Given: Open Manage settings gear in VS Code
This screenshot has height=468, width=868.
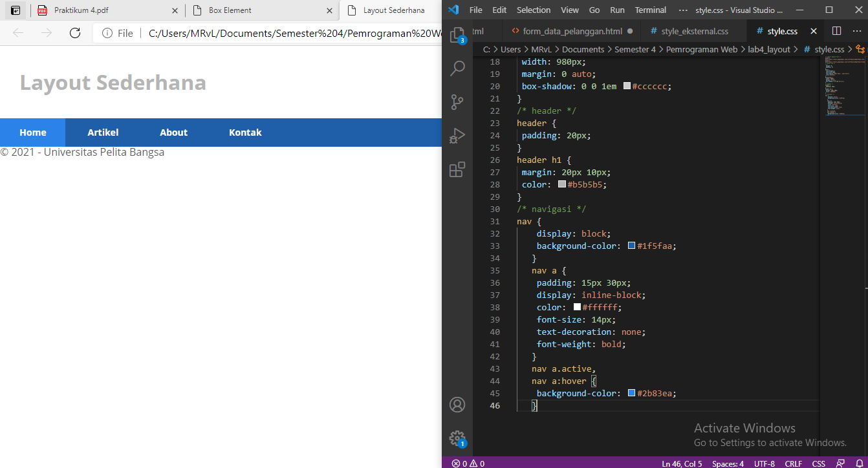Looking at the screenshot, I should coord(457,438).
